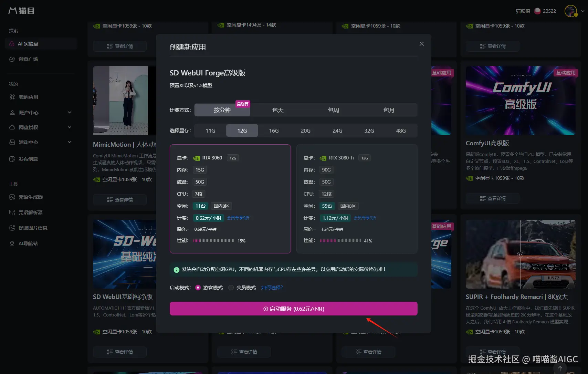Open the user avatar in the header
The height and width of the screenshot is (374, 588).
571,11
